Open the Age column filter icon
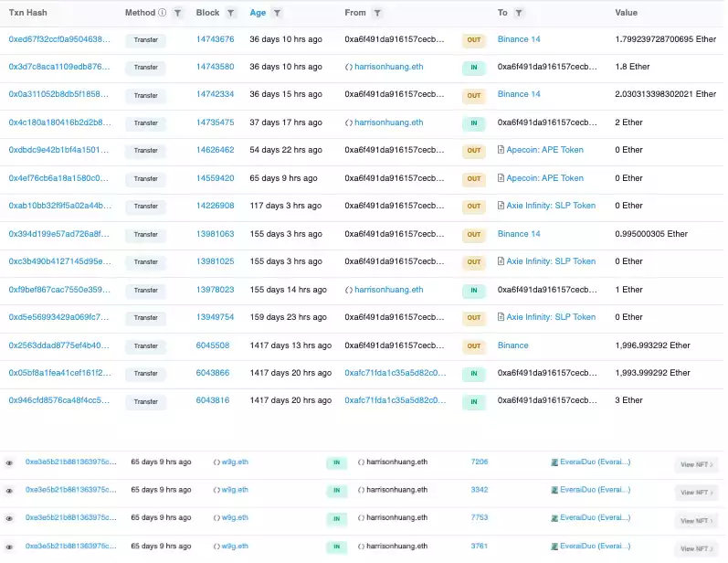Image resolution: width=728 pixels, height=563 pixels. pyautogui.click(x=277, y=13)
